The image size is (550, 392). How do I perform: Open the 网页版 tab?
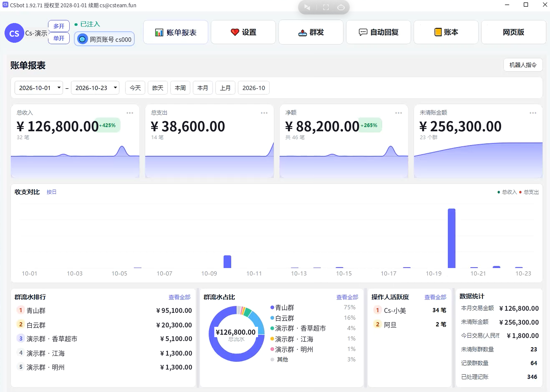tap(514, 32)
